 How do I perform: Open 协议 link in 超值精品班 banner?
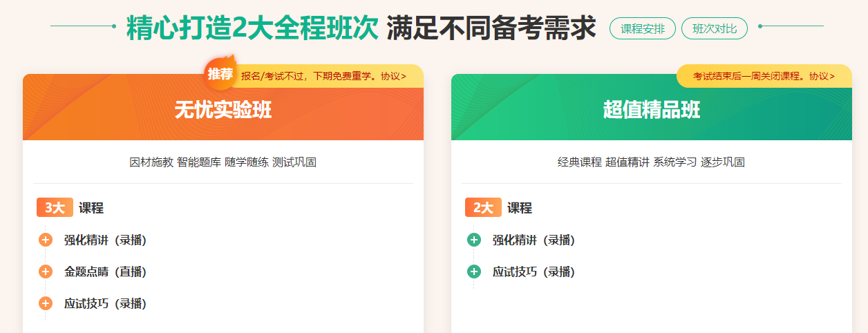pos(822,76)
